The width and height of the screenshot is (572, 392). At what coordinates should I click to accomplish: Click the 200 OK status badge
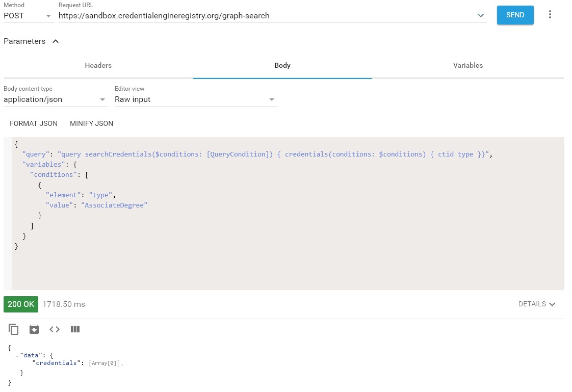point(20,304)
